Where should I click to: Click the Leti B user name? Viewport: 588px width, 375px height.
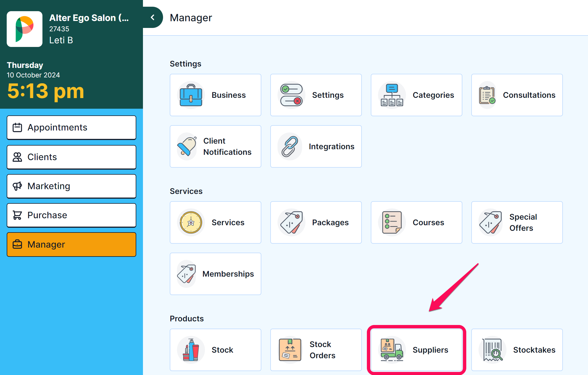pyautogui.click(x=61, y=40)
